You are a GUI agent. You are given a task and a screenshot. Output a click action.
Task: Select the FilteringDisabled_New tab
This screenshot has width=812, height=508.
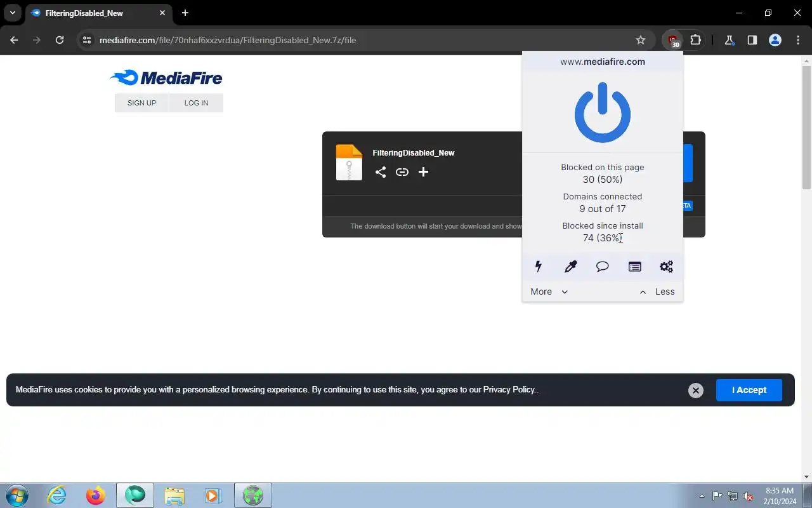pyautogui.click(x=98, y=13)
